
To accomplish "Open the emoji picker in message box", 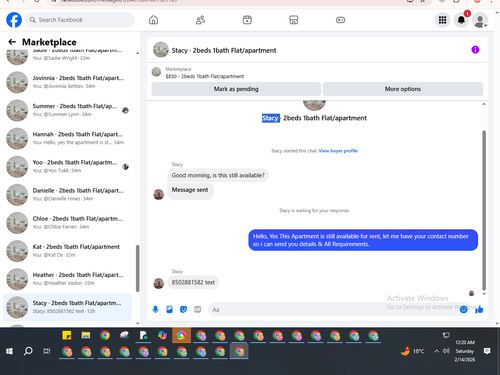I will [x=463, y=310].
